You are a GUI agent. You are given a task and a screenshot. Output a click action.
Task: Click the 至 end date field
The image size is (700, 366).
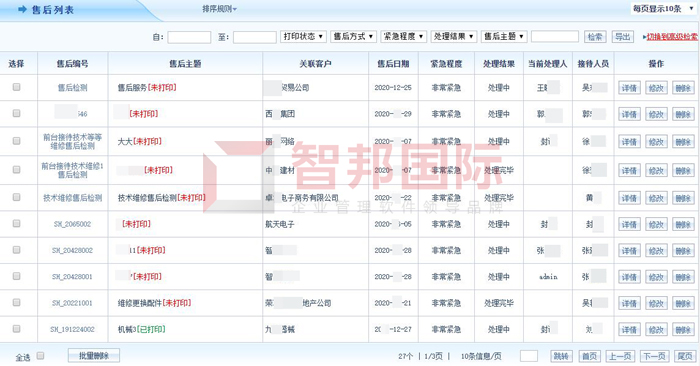(254, 37)
